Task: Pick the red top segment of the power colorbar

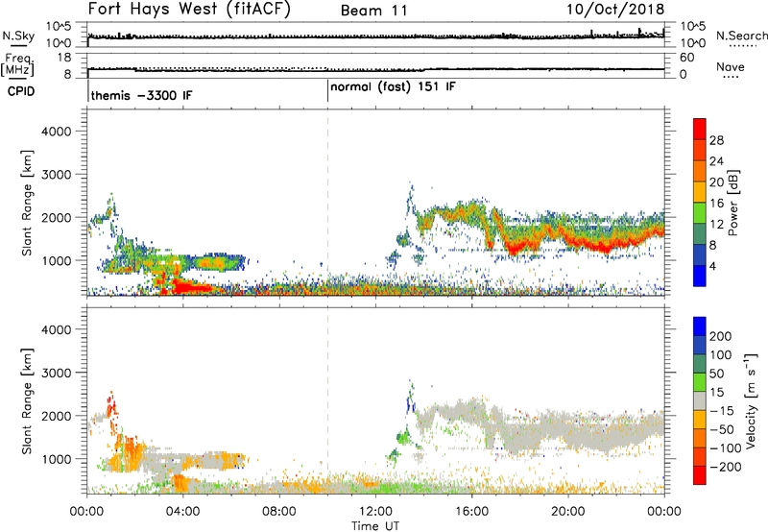Action: pyautogui.click(x=700, y=130)
